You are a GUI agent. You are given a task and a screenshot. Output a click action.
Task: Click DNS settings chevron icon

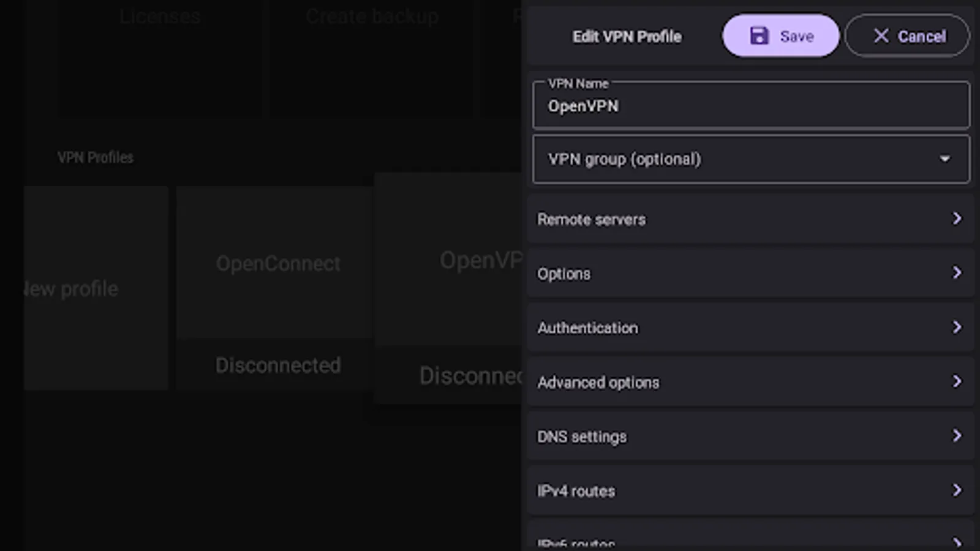[x=957, y=435]
